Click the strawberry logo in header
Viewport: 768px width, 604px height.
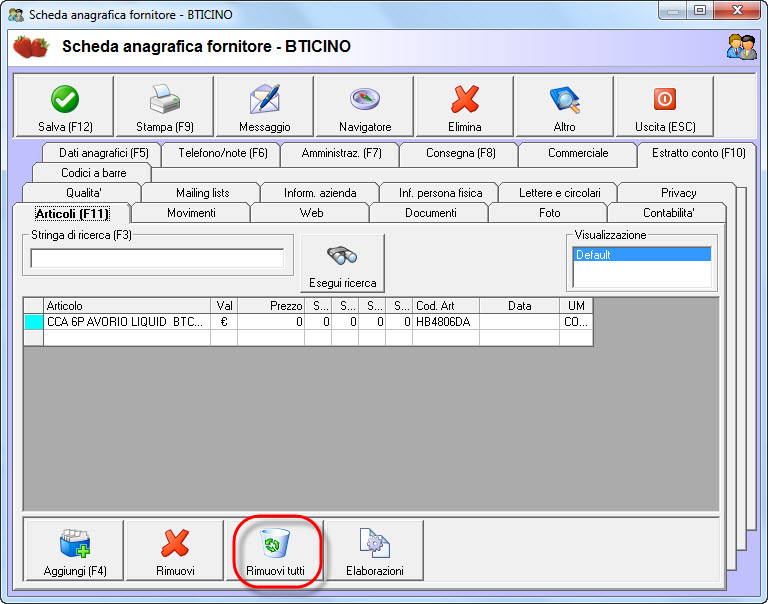click(31, 47)
